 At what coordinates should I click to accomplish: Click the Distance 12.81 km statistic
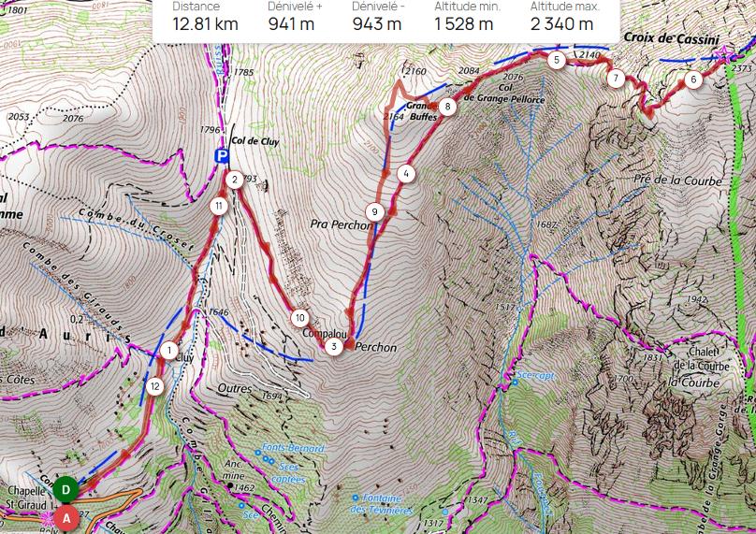pos(206,17)
